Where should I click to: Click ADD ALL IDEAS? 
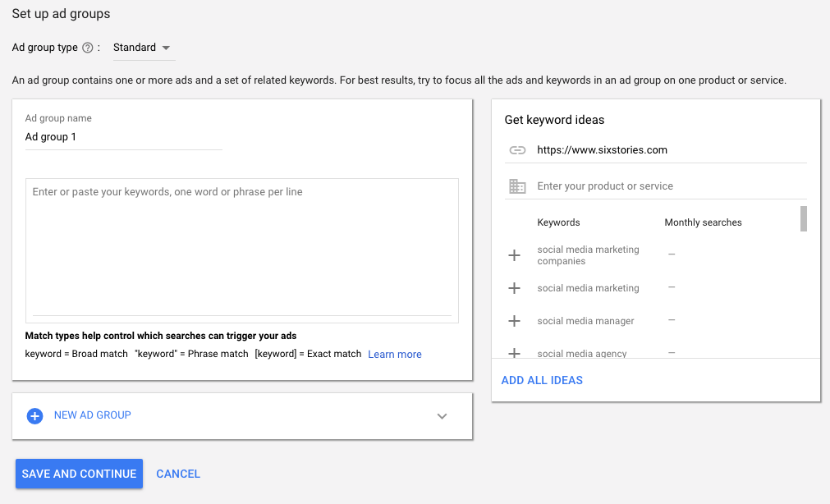[542, 380]
